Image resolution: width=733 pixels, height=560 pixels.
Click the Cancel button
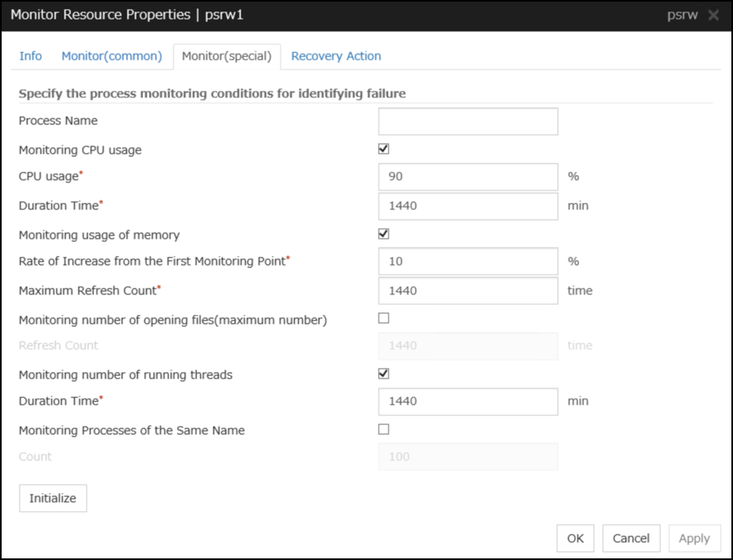(x=631, y=538)
